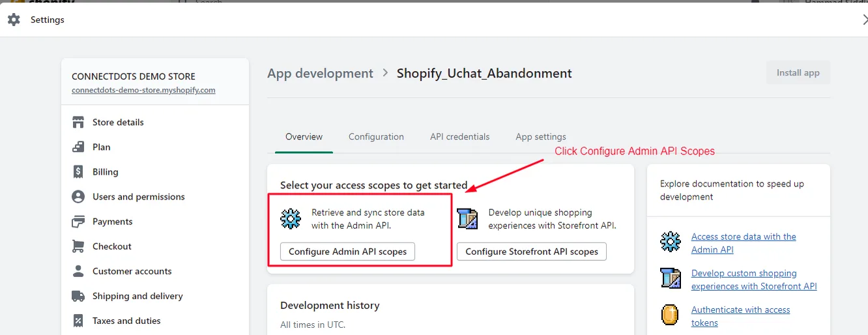Viewport: 868px width, 335px height.
Task: Click the Customer accounts person icon
Action: point(78,271)
